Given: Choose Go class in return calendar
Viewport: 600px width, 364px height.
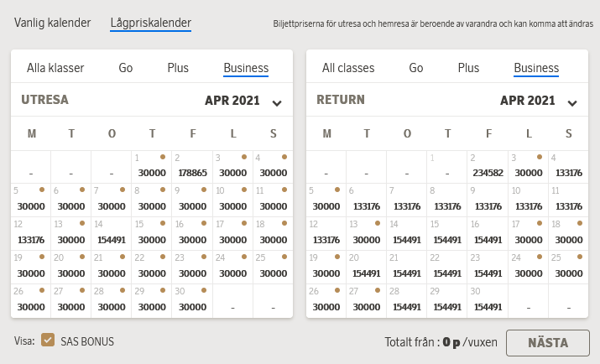Looking at the screenshot, I should click(x=416, y=68).
